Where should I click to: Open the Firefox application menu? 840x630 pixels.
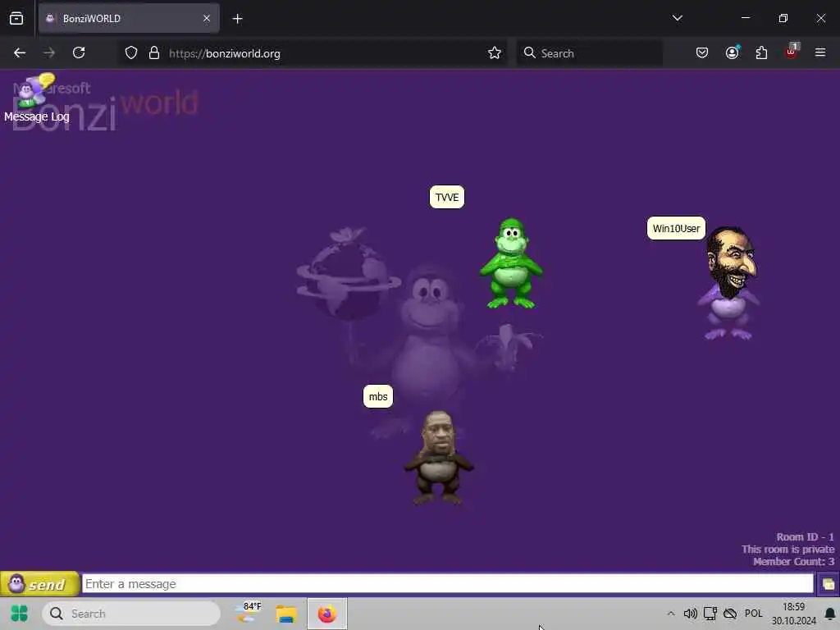point(820,52)
